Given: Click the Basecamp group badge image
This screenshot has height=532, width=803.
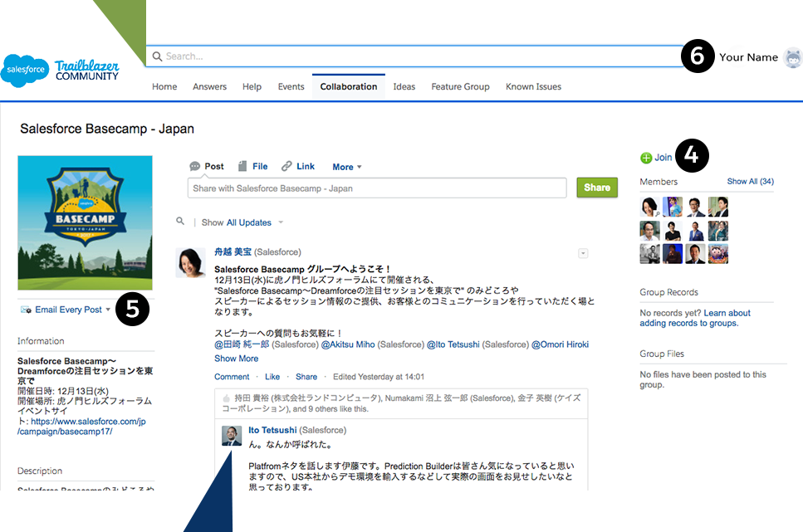Looking at the screenshot, I should tap(85, 222).
